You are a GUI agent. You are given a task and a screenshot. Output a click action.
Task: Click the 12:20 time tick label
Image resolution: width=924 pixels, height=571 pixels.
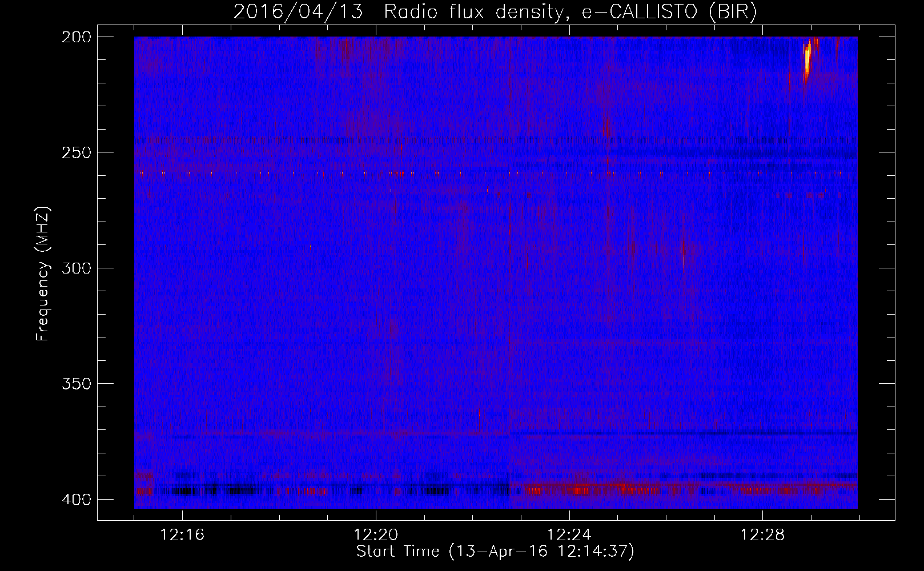pos(376,534)
